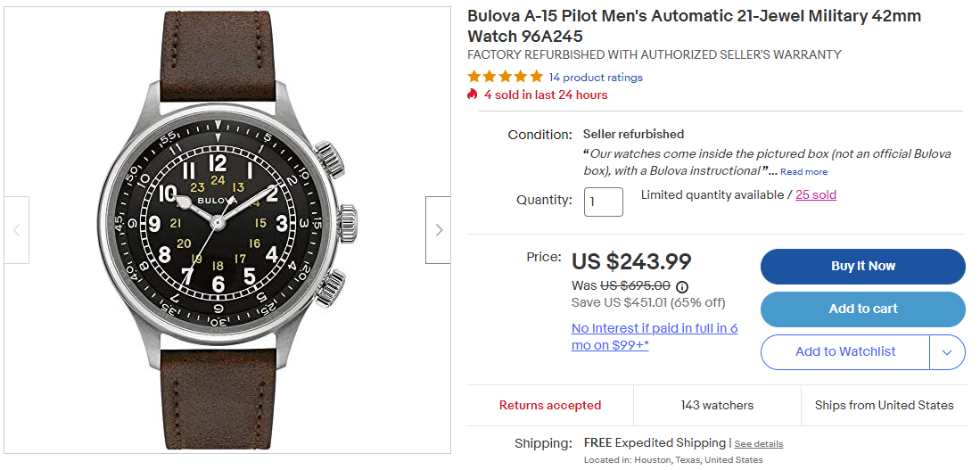Expand the Add to Watchlist dropdown arrow
The height and width of the screenshot is (470, 980).
(947, 352)
